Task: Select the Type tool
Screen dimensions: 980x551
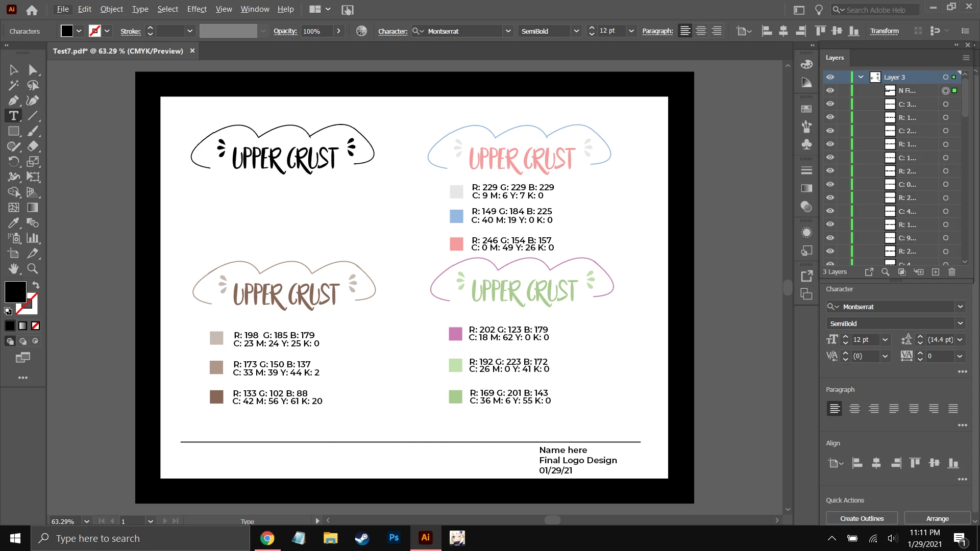Action: [x=14, y=116]
